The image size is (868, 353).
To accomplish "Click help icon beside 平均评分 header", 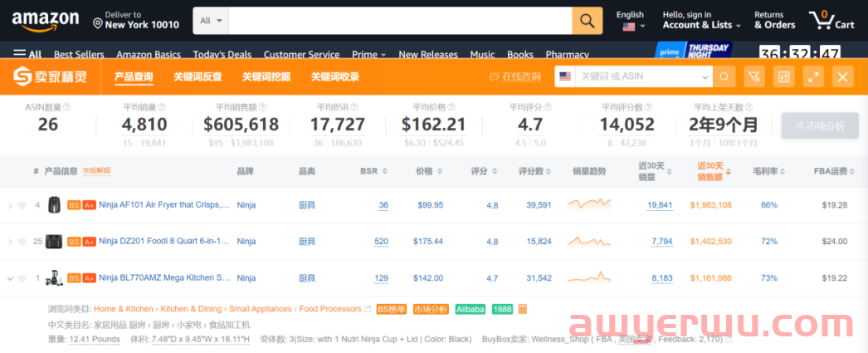I will click(548, 107).
